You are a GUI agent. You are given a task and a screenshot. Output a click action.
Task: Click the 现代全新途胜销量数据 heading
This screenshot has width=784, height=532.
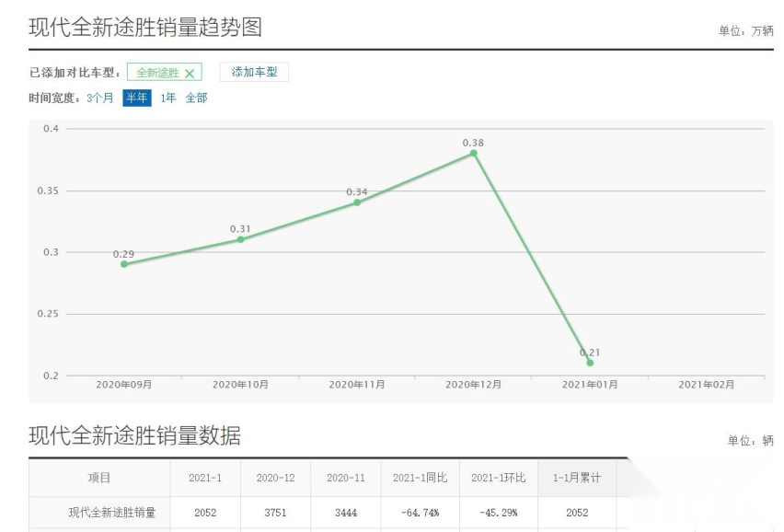[x=135, y=435]
